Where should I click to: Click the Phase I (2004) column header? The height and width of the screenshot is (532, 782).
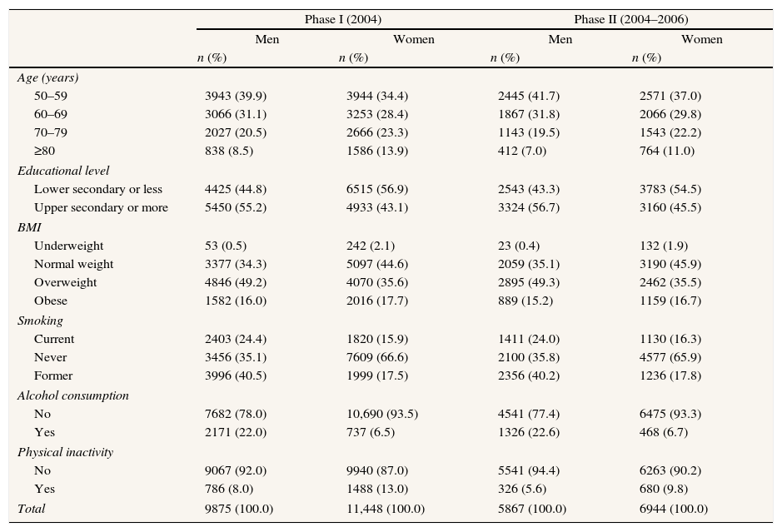point(342,19)
